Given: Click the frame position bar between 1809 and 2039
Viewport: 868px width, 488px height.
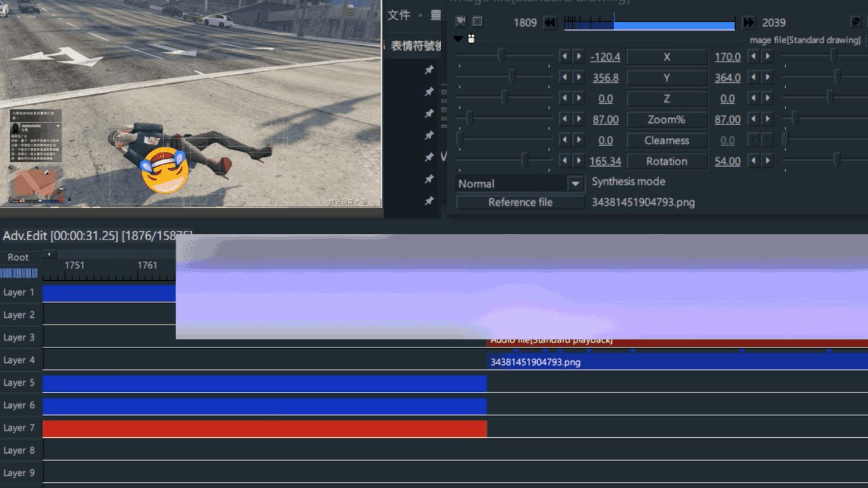Looking at the screenshot, I should click(x=649, y=23).
